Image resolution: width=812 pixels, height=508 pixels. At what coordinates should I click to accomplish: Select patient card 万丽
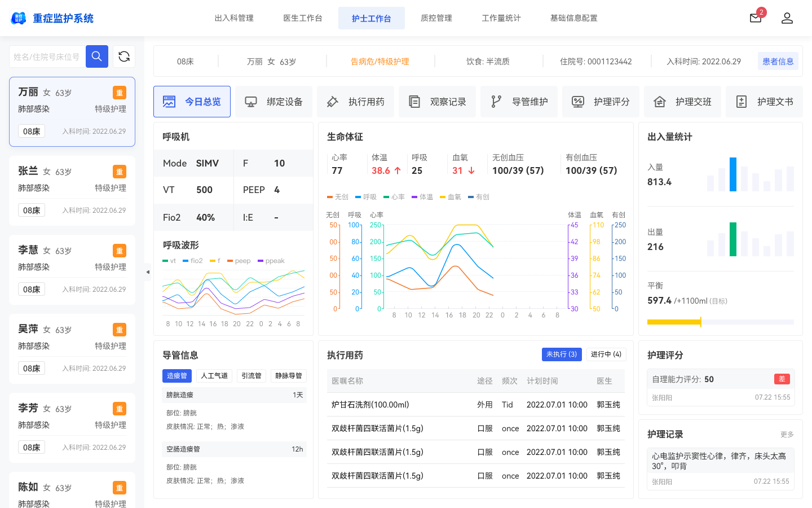click(x=72, y=112)
